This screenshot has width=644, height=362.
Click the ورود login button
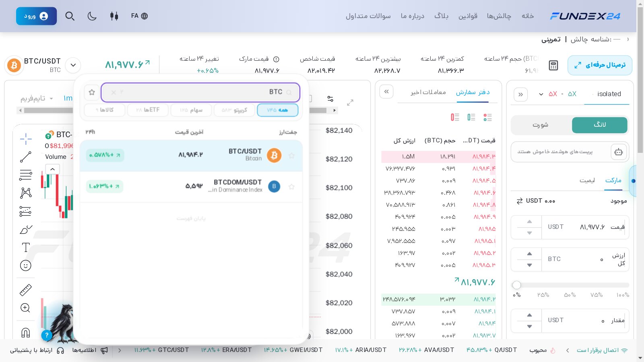(x=36, y=16)
